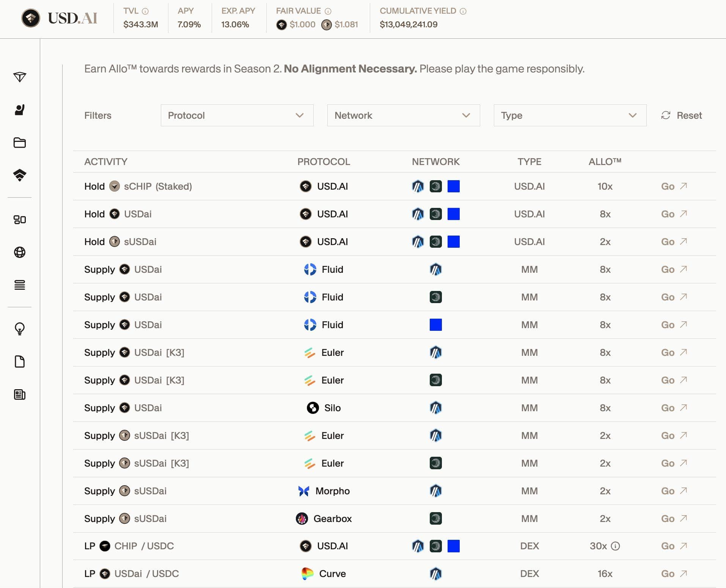Image resolution: width=726 pixels, height=588 pixels.
Task: Click the lightbulb icon in sidebar
Action: [19, 329]
